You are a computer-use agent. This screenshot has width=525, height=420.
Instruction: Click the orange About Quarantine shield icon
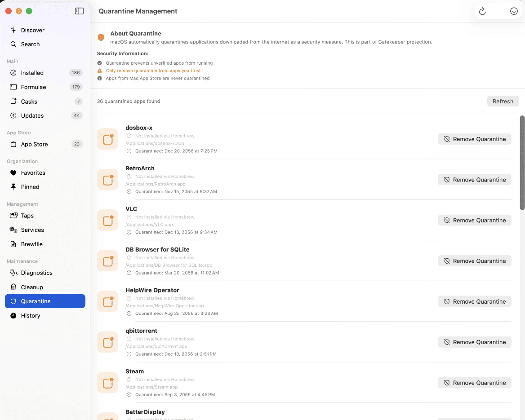[x=101, y=37]
